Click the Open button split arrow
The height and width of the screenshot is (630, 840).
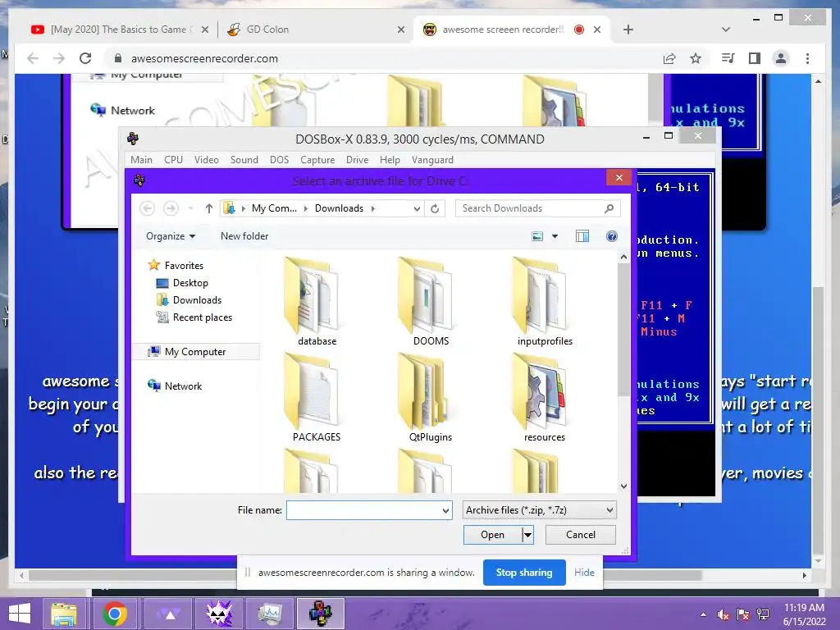point(527,535)
